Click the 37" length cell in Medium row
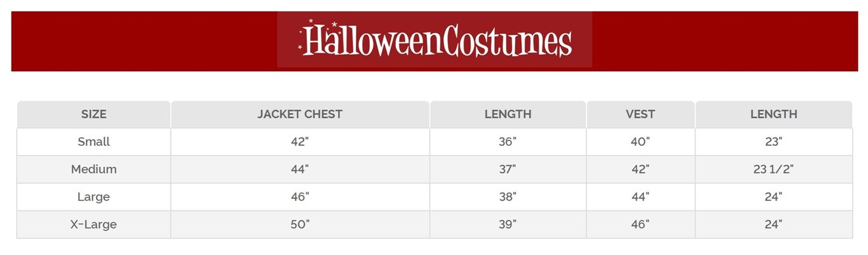 click(508, 169)
